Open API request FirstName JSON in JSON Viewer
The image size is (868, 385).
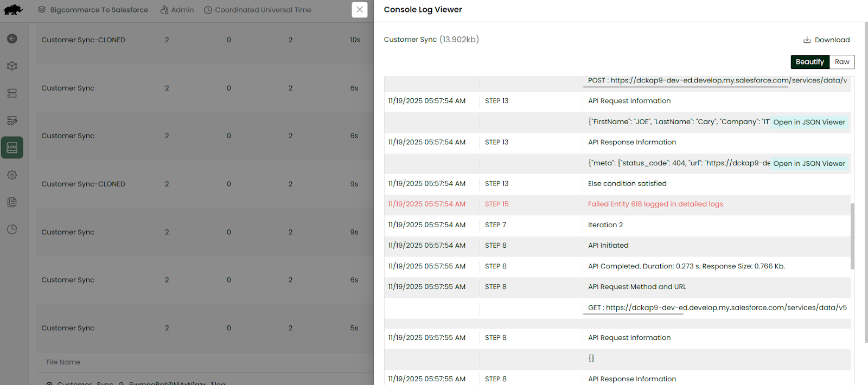click(x=809, y=122)
